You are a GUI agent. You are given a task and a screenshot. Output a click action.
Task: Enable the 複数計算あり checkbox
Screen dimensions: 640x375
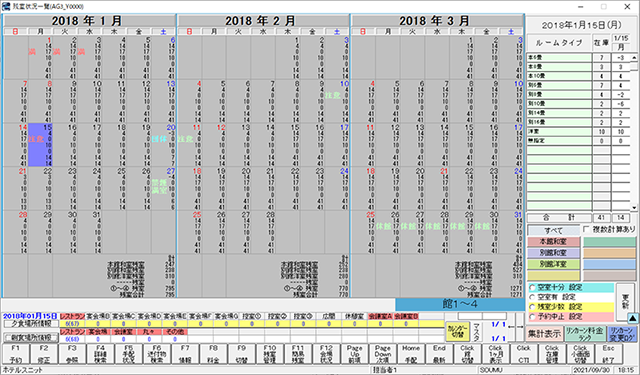click(x=587, y=229)
